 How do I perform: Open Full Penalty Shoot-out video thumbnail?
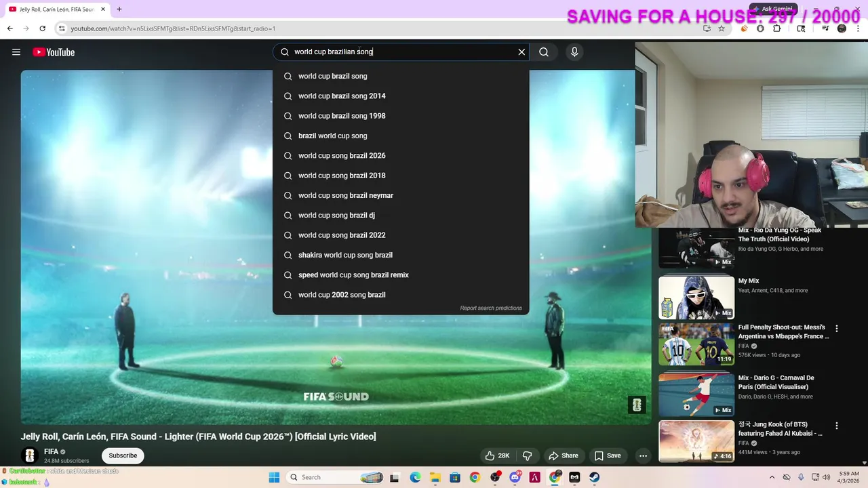(x=696, y=344)
